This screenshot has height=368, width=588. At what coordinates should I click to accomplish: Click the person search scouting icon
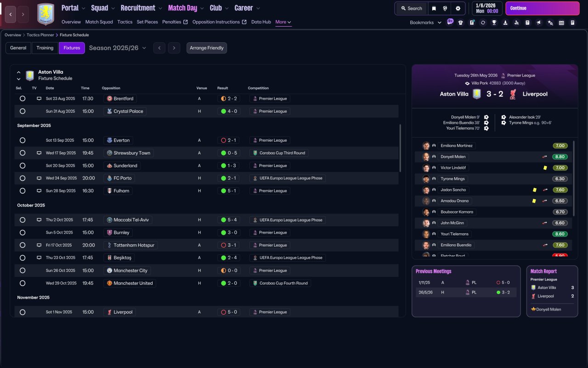[516, 23]
